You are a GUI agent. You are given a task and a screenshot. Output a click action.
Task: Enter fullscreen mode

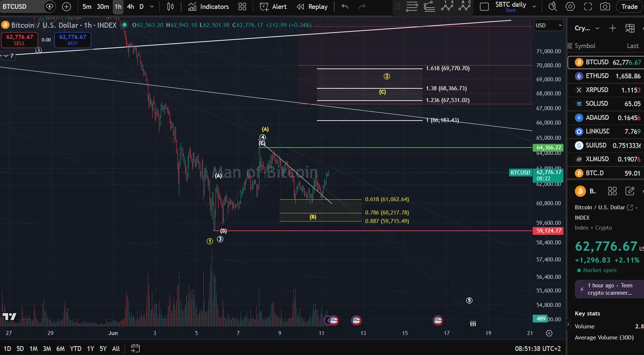pos(588,7)
